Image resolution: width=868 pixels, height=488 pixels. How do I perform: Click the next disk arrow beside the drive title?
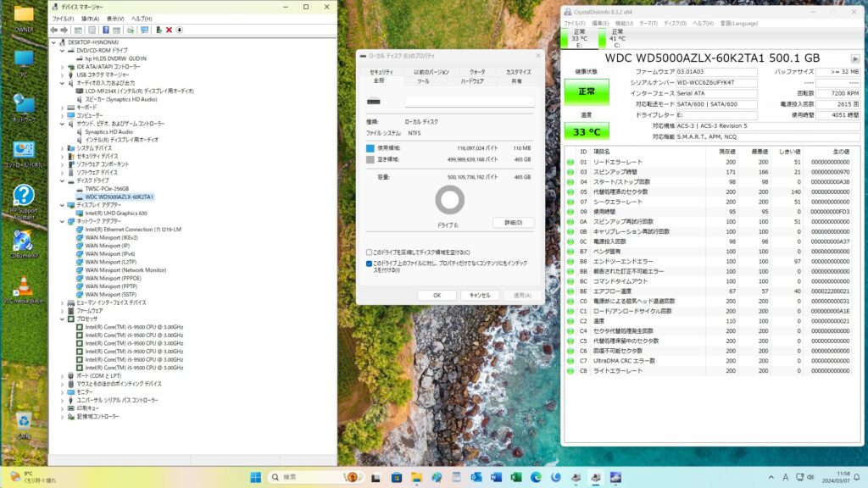pyautogui.click(x=854, y=58)
